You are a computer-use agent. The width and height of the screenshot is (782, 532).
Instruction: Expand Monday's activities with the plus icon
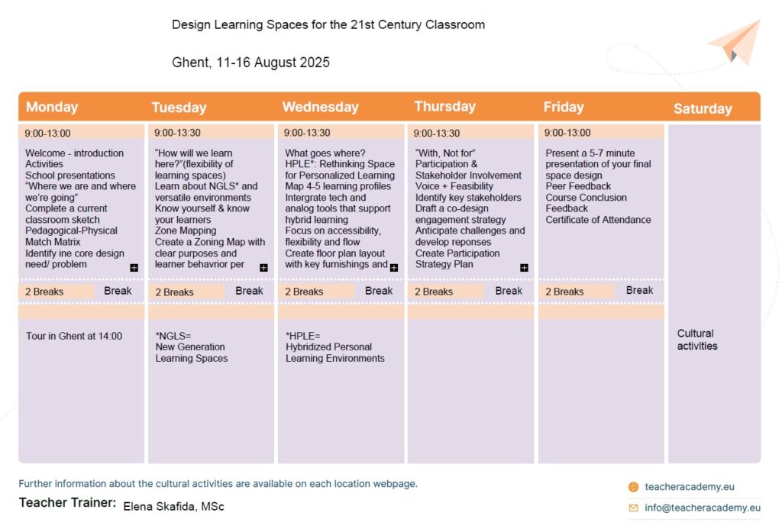[134, 268]
